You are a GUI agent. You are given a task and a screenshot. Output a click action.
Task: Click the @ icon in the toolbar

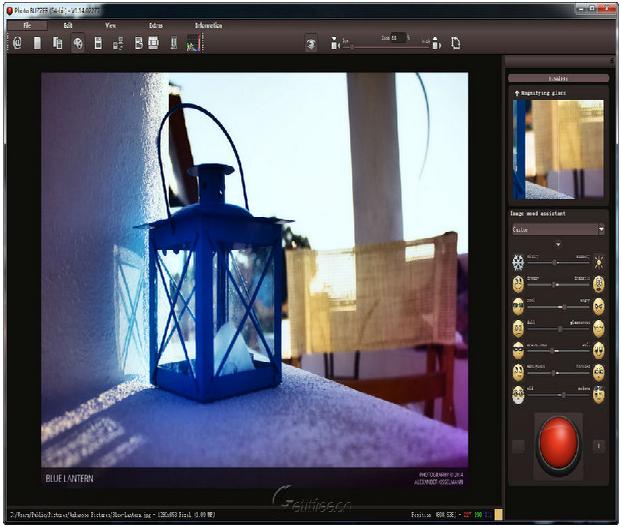point(17,43)
